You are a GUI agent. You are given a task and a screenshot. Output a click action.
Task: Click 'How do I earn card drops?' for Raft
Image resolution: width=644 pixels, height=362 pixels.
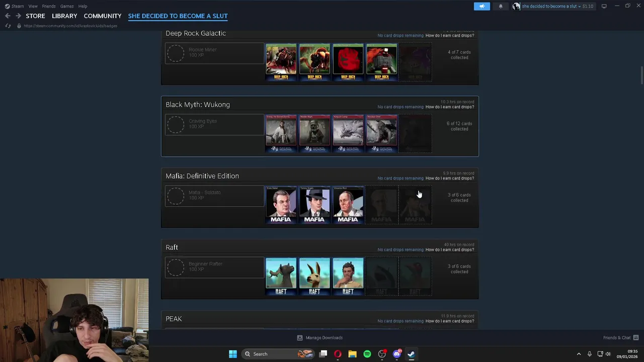coord(450,250)
